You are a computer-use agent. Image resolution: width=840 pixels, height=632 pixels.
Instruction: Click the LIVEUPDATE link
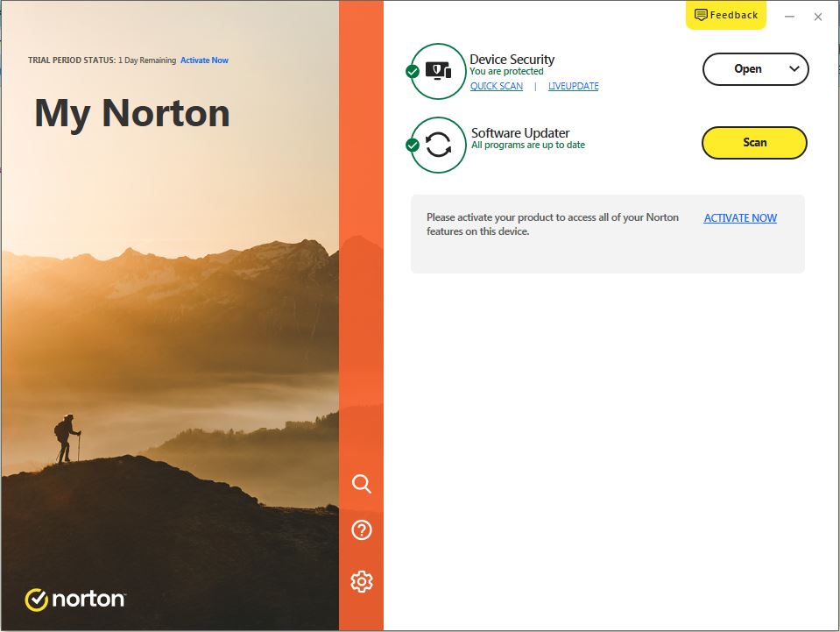click(x=573, y=86)
